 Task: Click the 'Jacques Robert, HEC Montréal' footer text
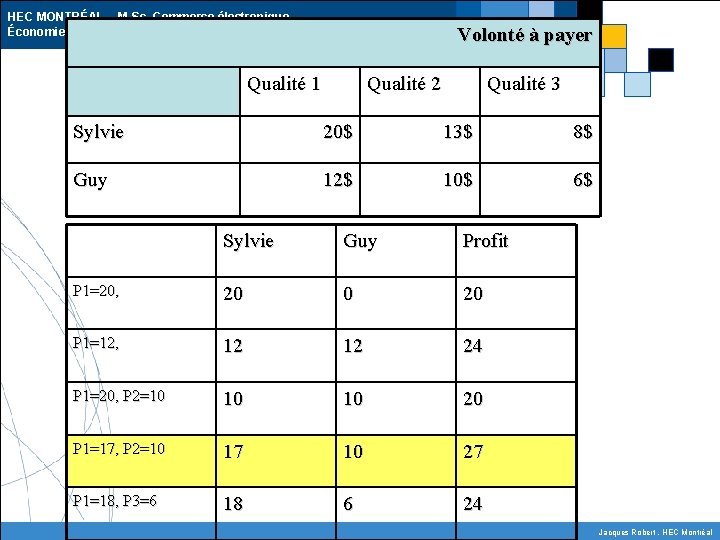tap(655, 532)
